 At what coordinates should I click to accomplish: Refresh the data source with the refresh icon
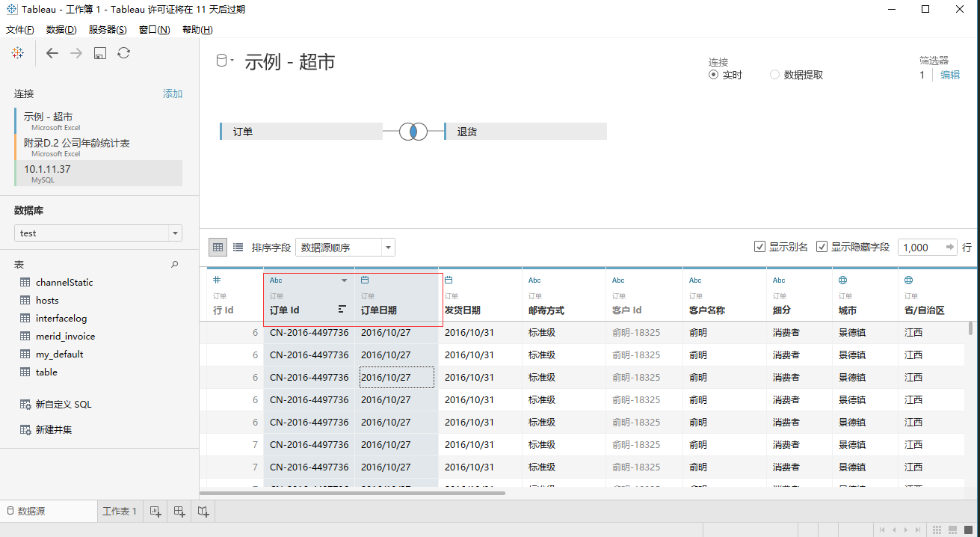click(x=124, y=53)
